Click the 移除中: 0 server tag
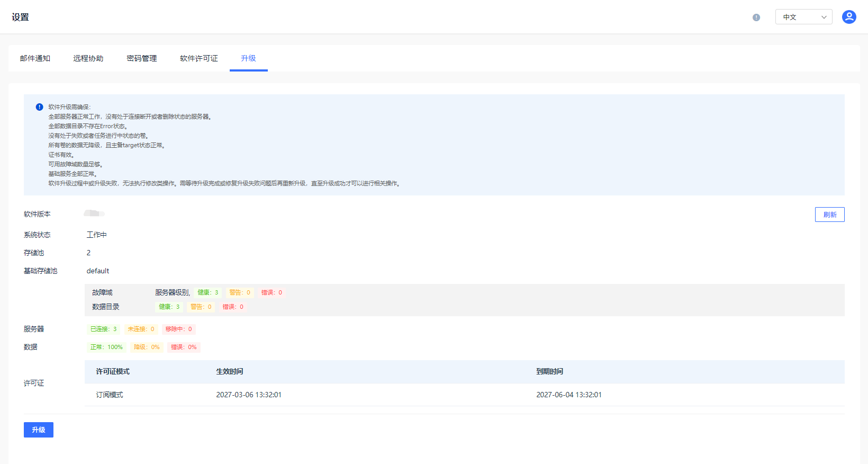 tap(178, 329)
